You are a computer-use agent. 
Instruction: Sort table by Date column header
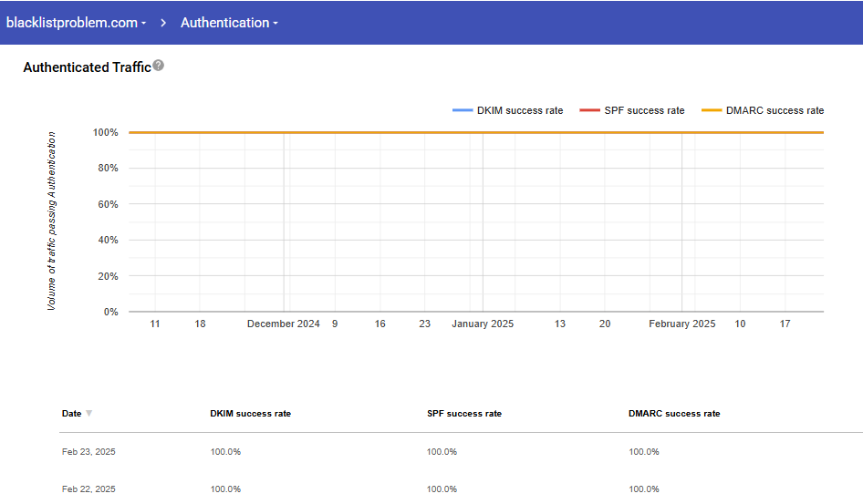point(71,414)
